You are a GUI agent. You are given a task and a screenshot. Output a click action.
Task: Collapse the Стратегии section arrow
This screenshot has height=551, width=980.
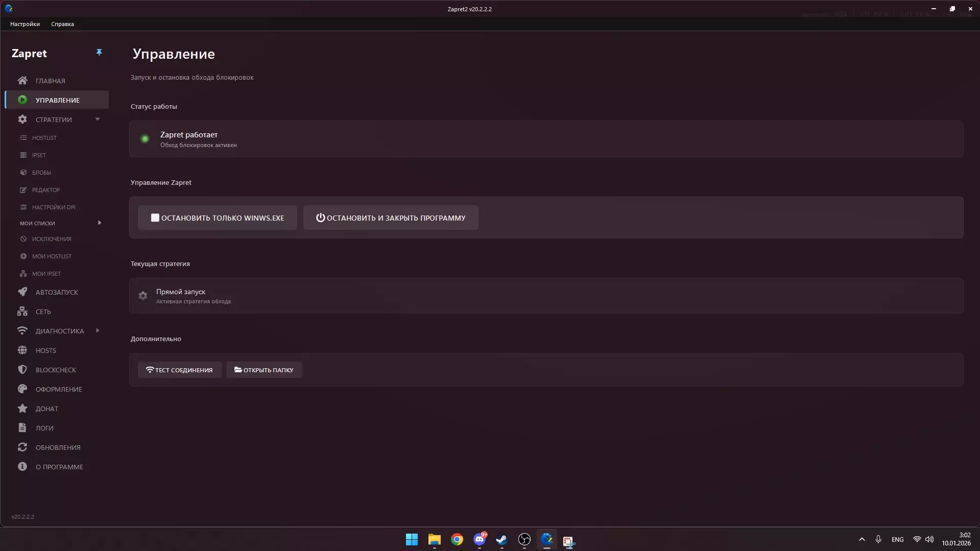(x=98, y=119)
